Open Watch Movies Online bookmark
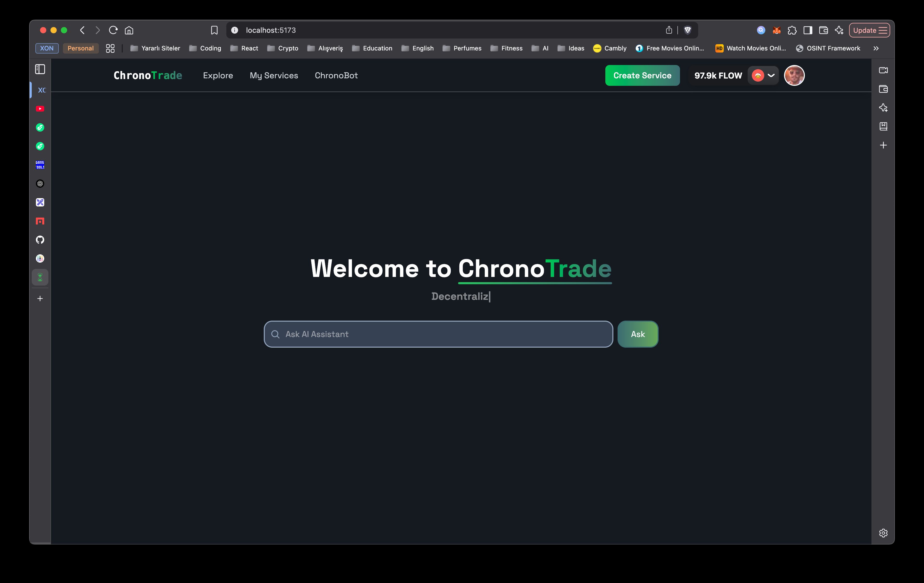The width and height of the screenshot is (924, 583). (751, 48)
